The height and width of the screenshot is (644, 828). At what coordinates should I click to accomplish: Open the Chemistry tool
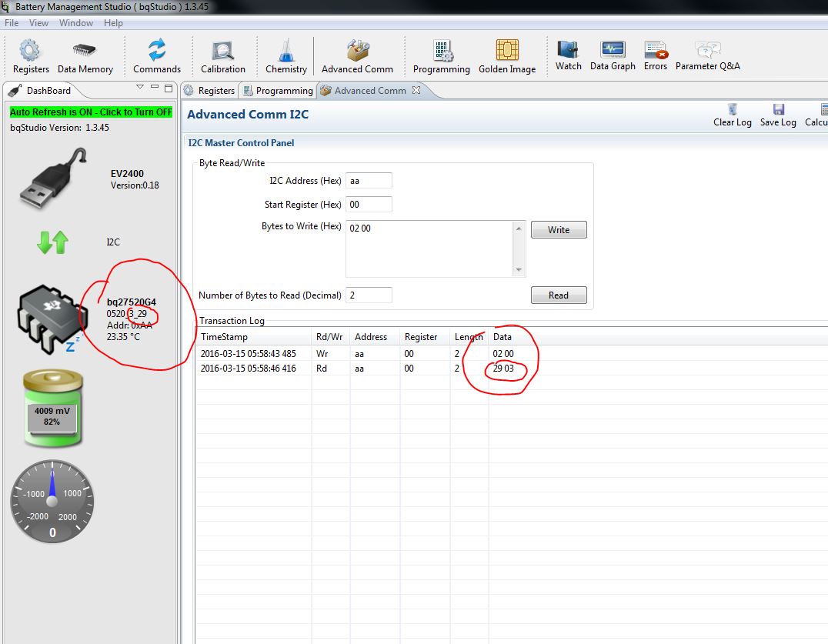[x=285, y=56]
